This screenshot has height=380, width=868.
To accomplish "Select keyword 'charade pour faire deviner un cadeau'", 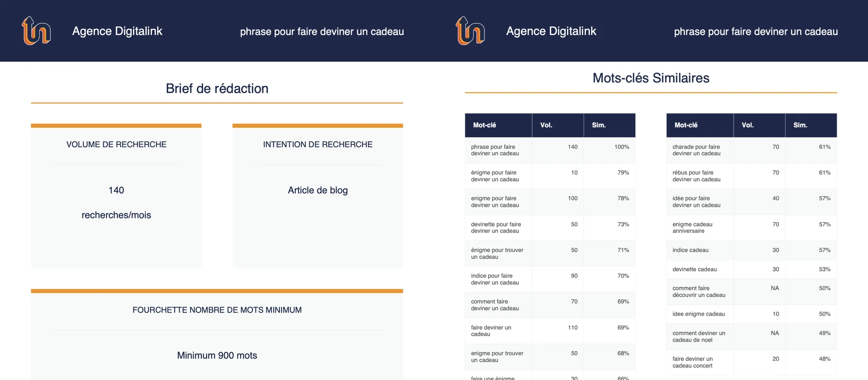I will pos(697,150).
